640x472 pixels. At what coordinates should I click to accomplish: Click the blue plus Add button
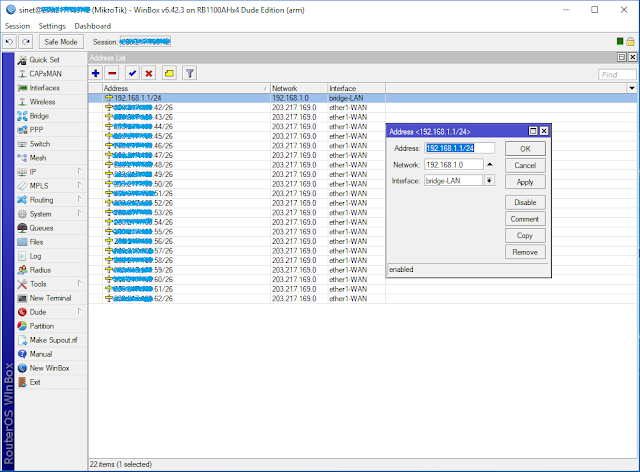pos(96,73)
